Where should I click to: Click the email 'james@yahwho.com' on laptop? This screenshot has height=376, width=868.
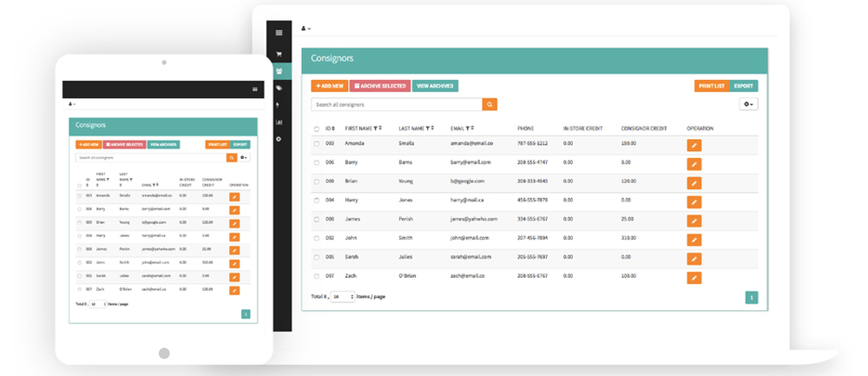[x=474, y=220]
